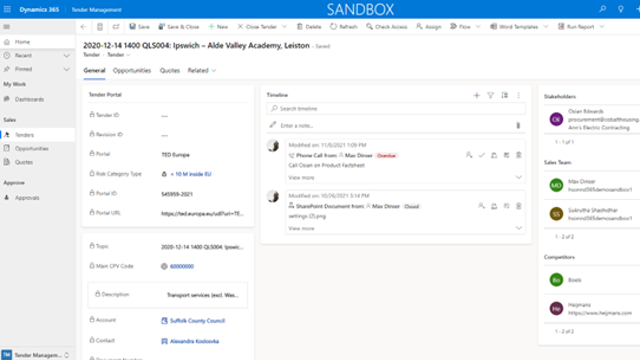This screenshot has height=360, width=640.
Task: Open the Related tab dropdown
Action: (x=202, y=71)
